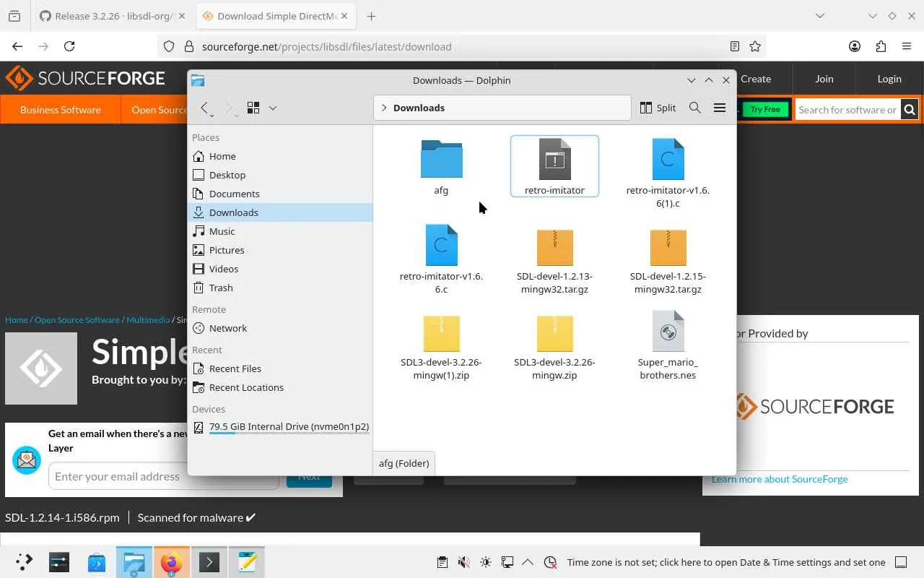List all Firefox tabs dropdown

820,16
